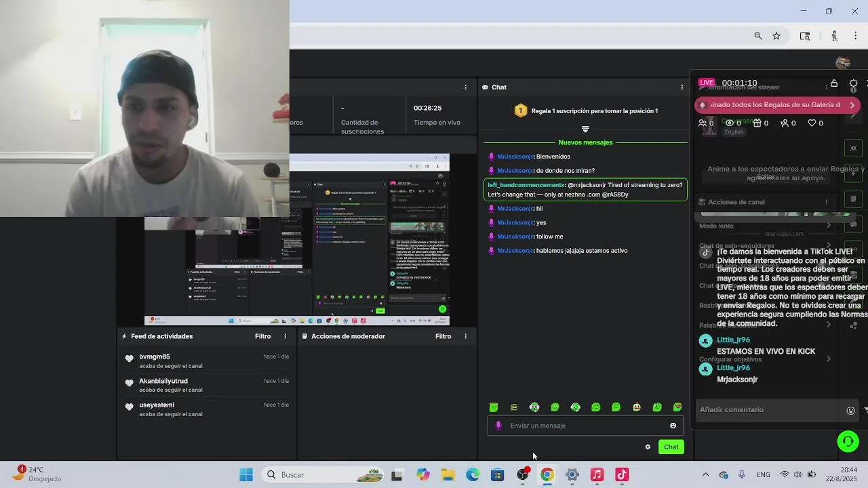Click MrJacksonjr username on Bienvenidos message
868x488 pixels.
pos(515,157)
